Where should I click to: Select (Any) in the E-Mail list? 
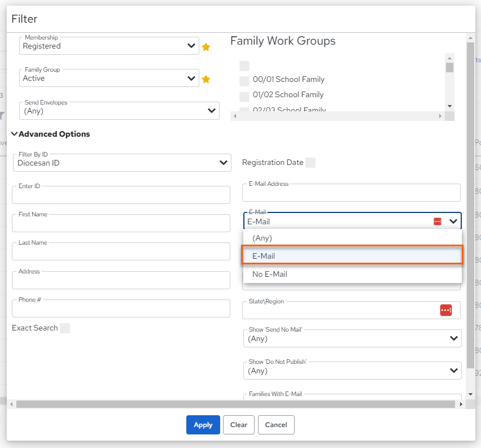(x=352, y=238)
